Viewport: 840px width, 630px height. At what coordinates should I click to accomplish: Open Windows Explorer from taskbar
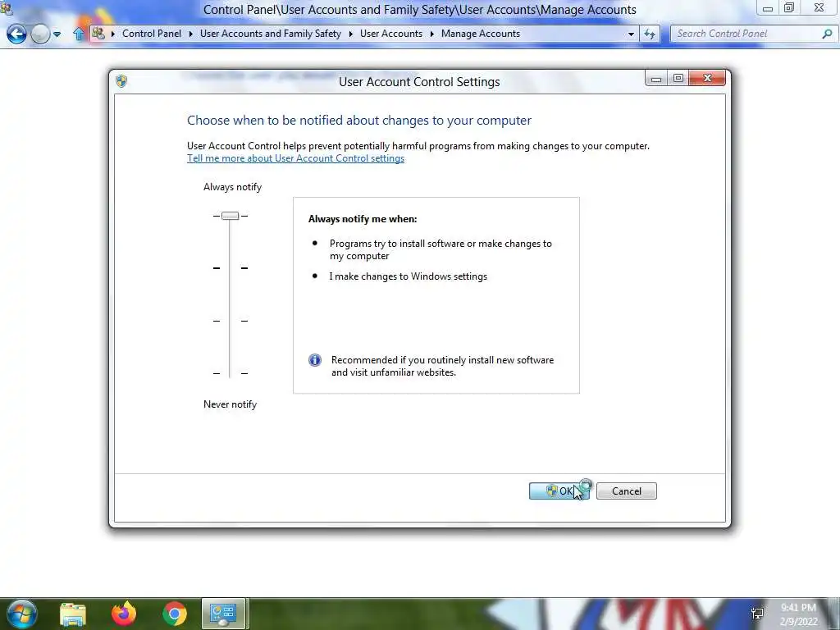(x=73, y=614)
